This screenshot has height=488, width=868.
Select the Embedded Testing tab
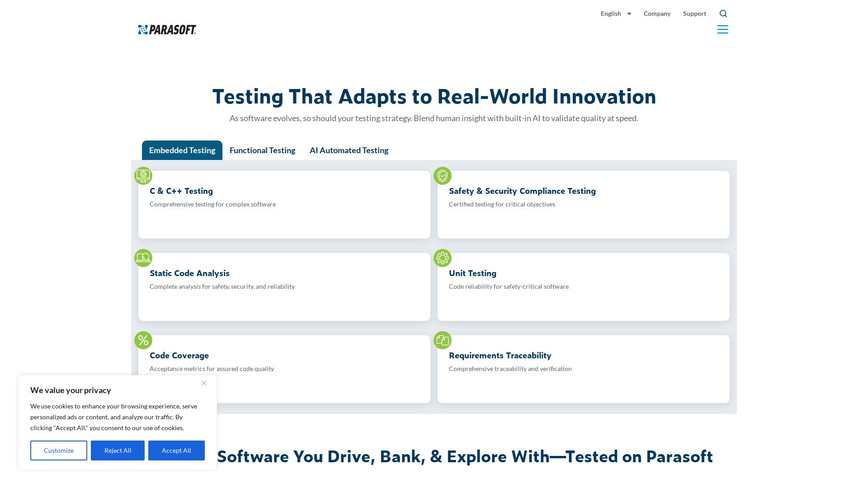coord(182,150)
